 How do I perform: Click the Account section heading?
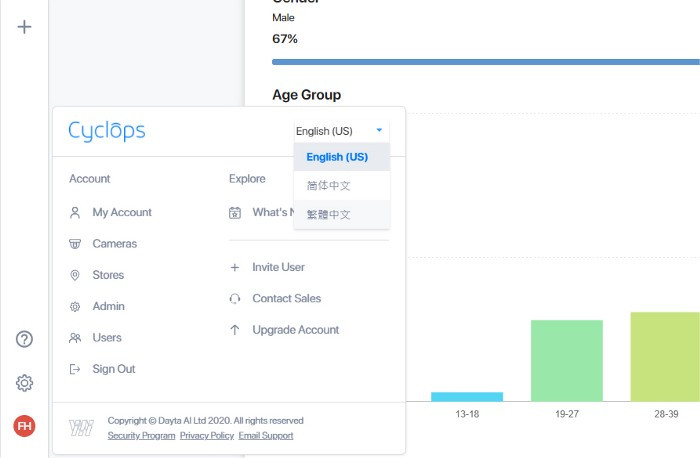click(90, 179)
